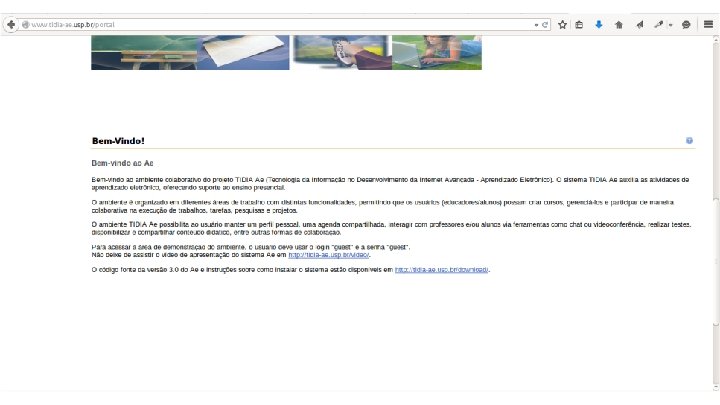Image resolution: width=720 pixels, height=405 pixels.
Task: Open the Firefox hamburger menu
Action: (709, 24)
